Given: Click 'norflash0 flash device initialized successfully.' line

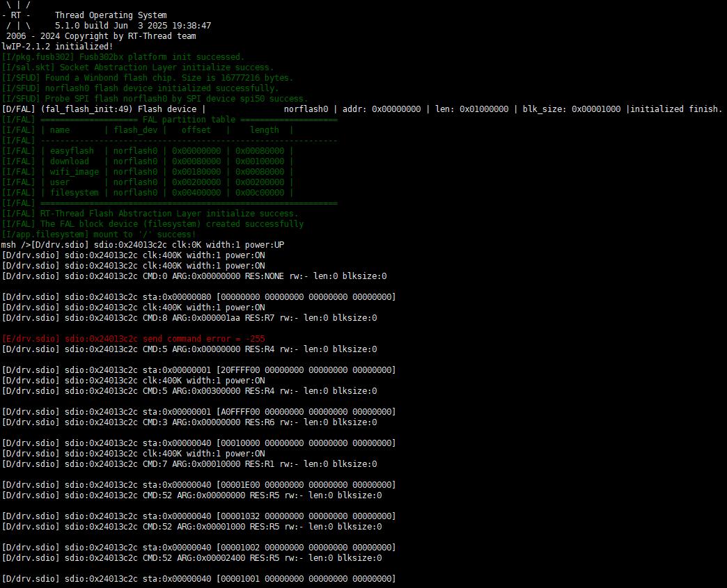Looking at the screenshot, I should click(x=140, y=88).
